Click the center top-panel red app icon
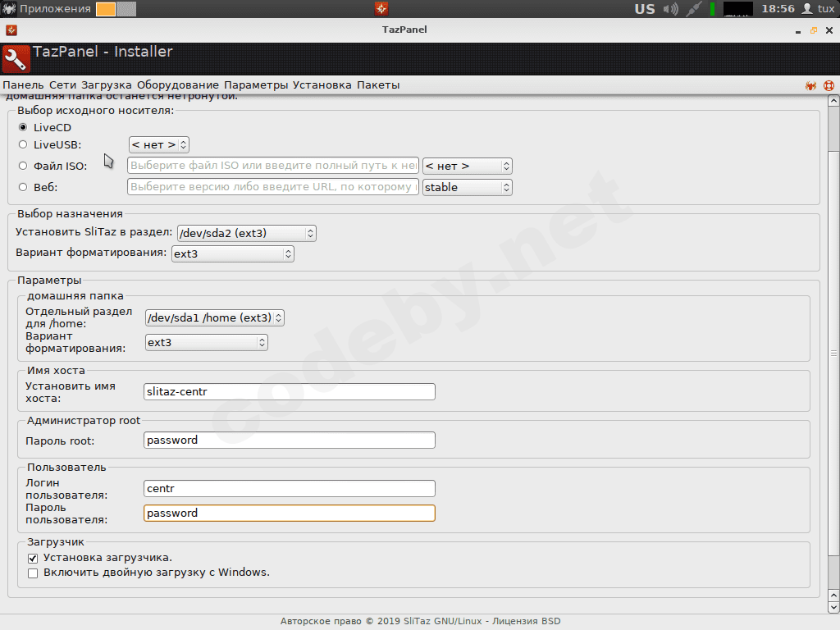This screenshot has width=840, height=630. click(381, 8)
